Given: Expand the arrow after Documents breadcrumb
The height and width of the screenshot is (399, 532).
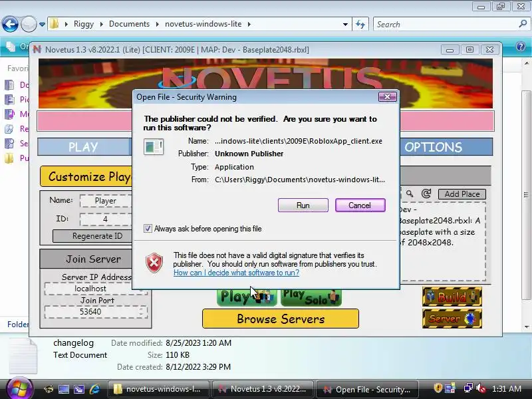Looking at the screenshot, I should [x=158, y=24].
